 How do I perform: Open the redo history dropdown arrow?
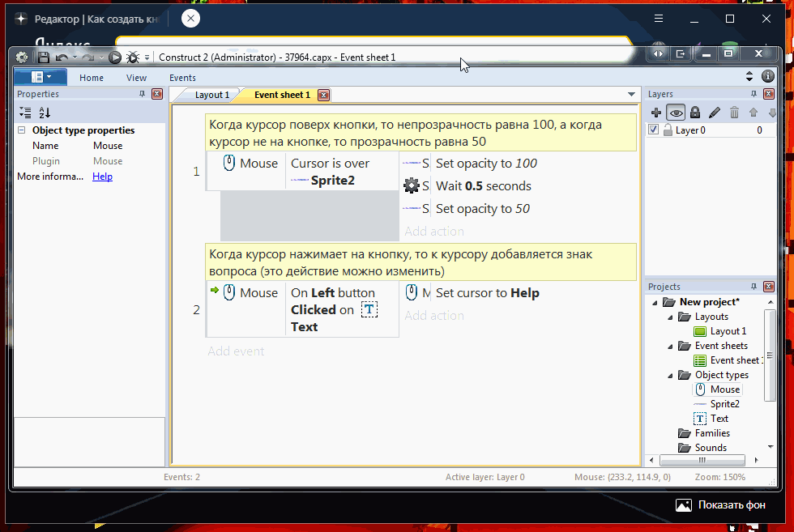tap(101, 57)
